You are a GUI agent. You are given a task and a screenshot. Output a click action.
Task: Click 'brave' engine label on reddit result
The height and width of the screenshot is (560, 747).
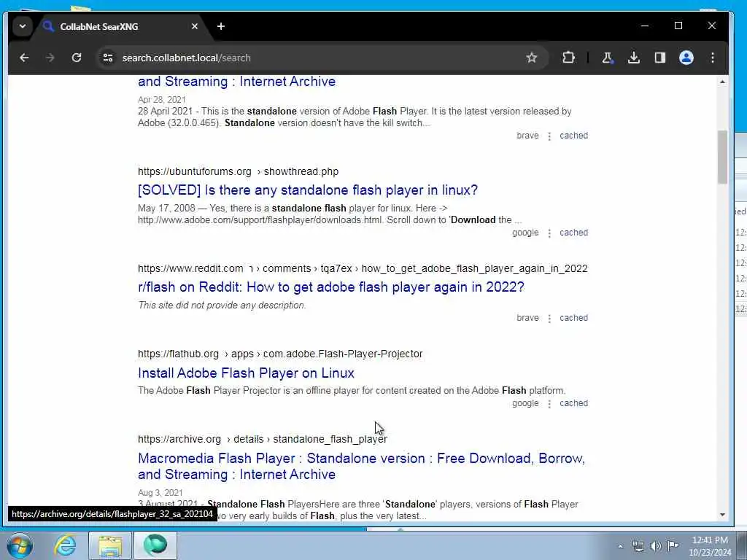[527, 318]
